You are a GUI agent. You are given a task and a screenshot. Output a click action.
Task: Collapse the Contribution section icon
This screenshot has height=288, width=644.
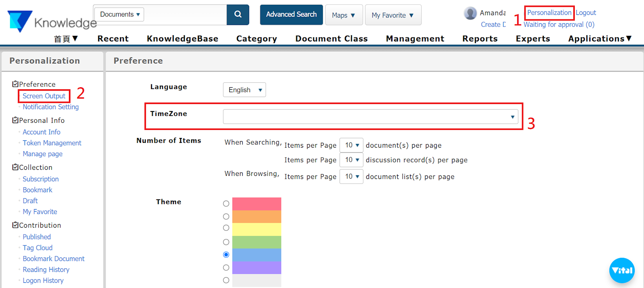[15, 225]
